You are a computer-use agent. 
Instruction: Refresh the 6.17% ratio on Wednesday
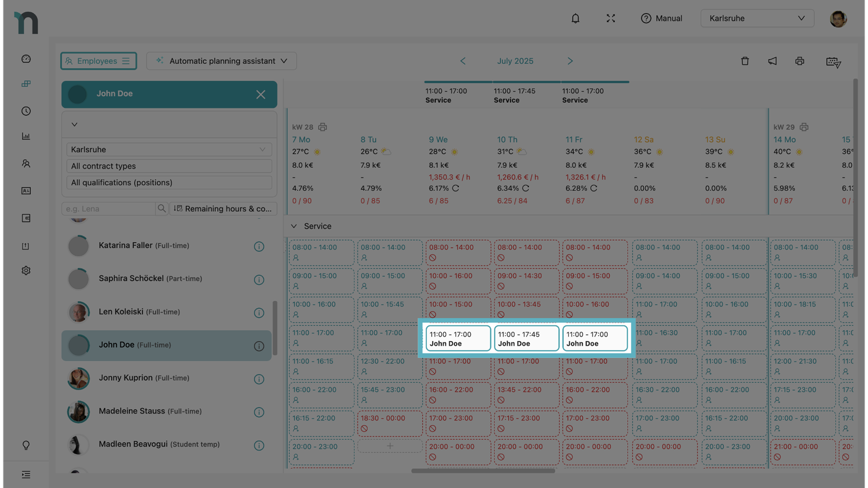456,188
